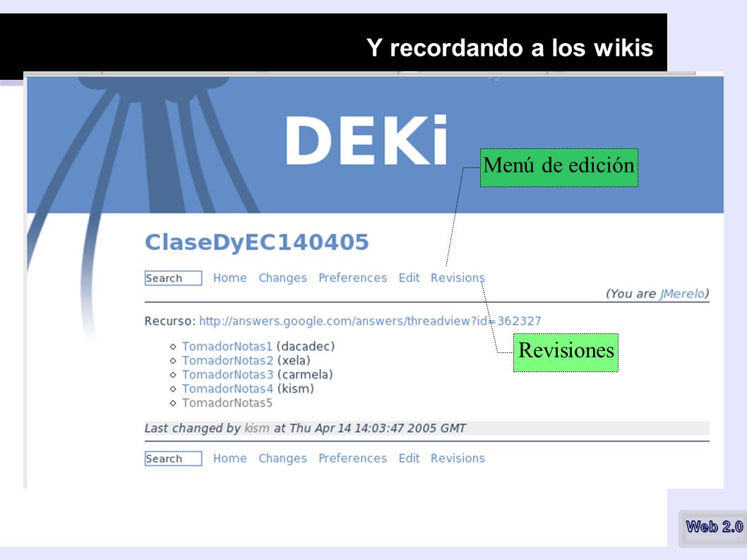This screenshot has height=560, width=747.
Task: Open the bottom Home link
Action: pyautogui.click(x=229, y=458)
